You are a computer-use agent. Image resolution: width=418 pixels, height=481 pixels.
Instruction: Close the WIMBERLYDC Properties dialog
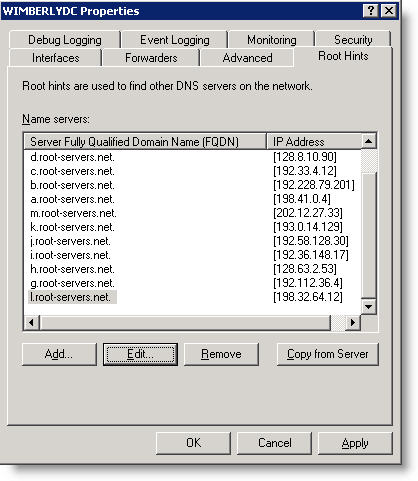(x=389, y=11)
